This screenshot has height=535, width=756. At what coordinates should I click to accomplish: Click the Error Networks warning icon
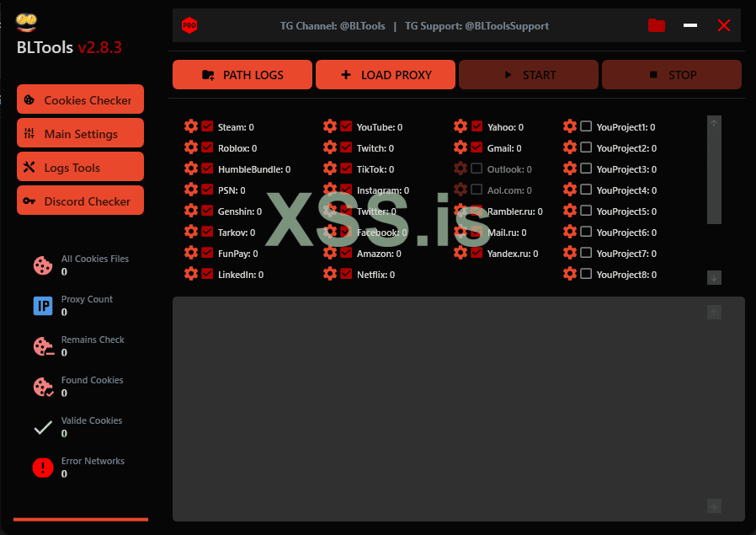43,468
